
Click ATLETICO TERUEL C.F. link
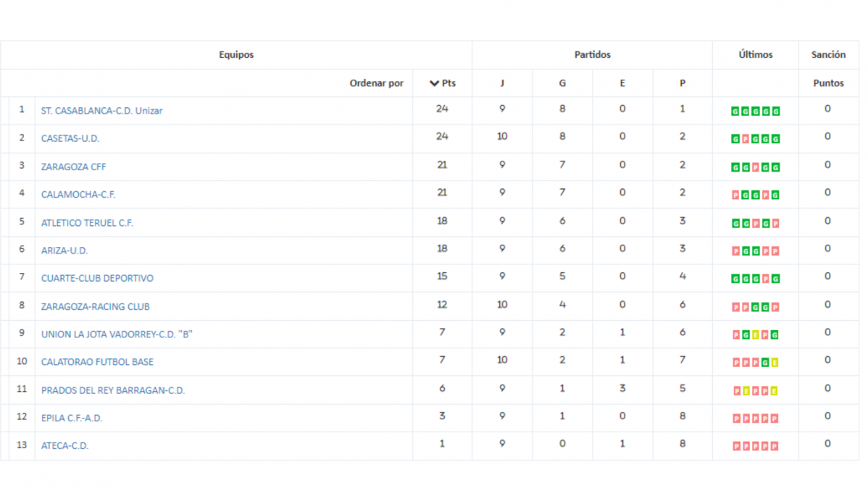tap(87, 223)
